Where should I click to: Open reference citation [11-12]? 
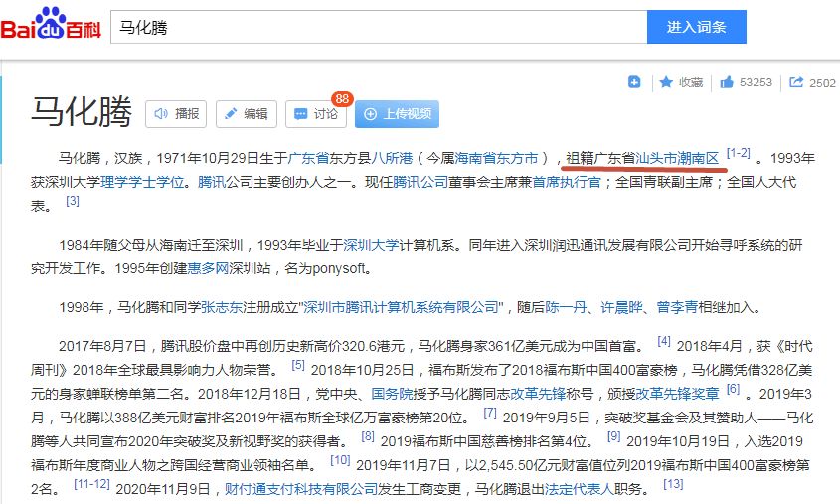coord(91,484)
